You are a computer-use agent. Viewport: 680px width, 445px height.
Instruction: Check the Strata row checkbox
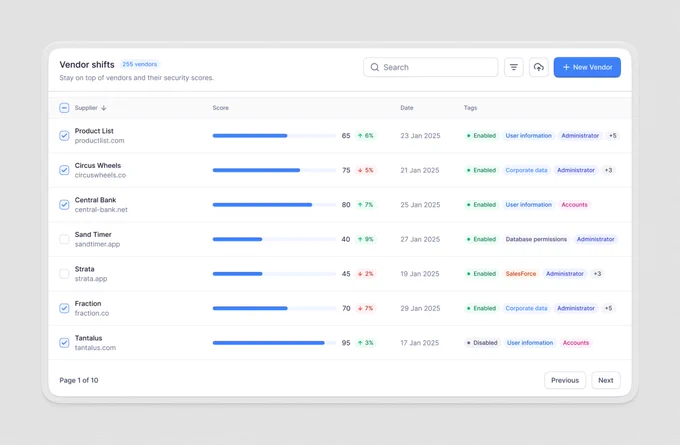point(64,274)
